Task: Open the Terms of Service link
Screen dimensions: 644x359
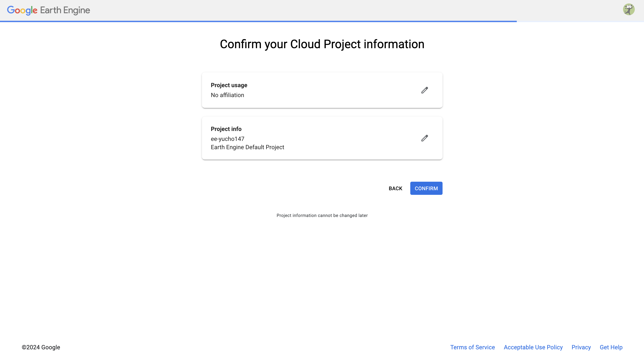Action: coord(472,347)
